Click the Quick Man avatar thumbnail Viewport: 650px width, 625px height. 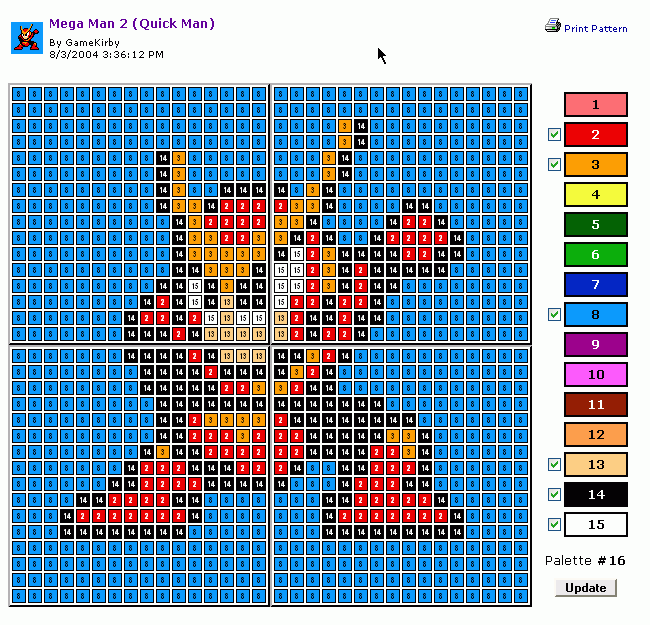point(27,38)
